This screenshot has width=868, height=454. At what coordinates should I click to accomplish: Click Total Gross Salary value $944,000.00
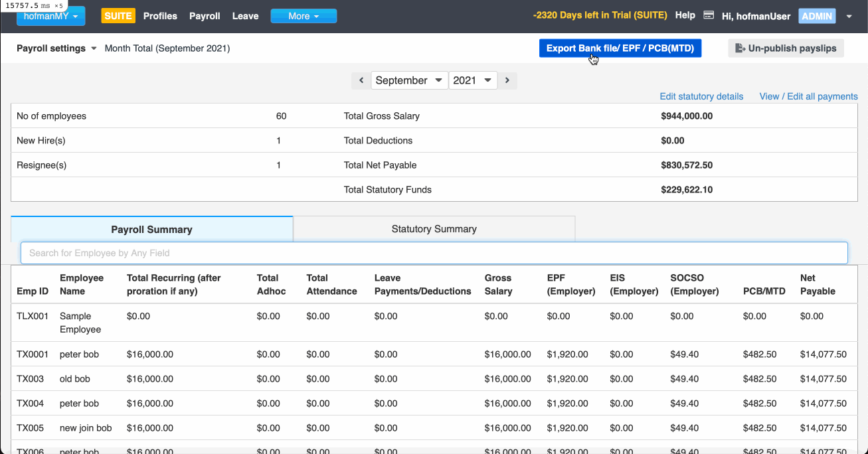coord(687,116)
